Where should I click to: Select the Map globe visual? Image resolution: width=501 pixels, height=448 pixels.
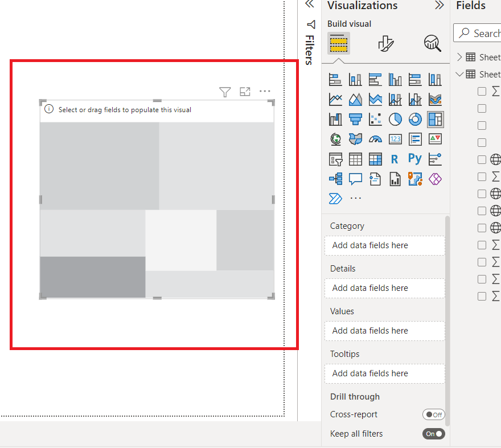coord(335,139)
